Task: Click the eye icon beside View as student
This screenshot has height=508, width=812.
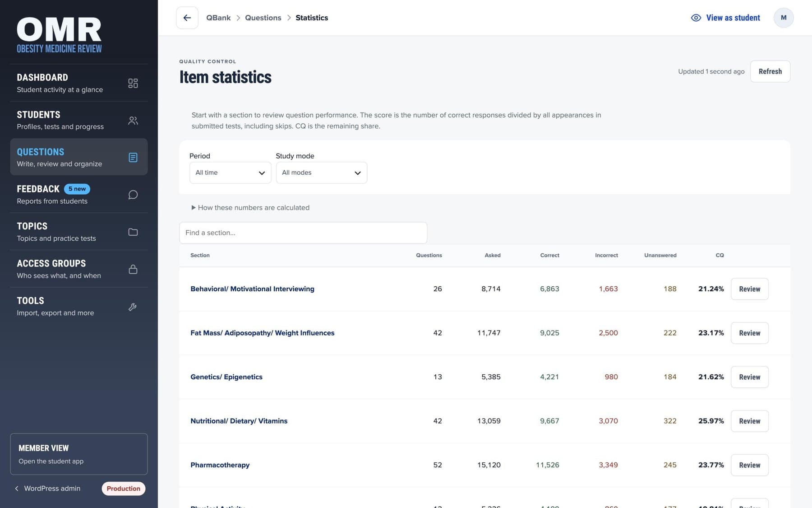Action: click(696, 18)
